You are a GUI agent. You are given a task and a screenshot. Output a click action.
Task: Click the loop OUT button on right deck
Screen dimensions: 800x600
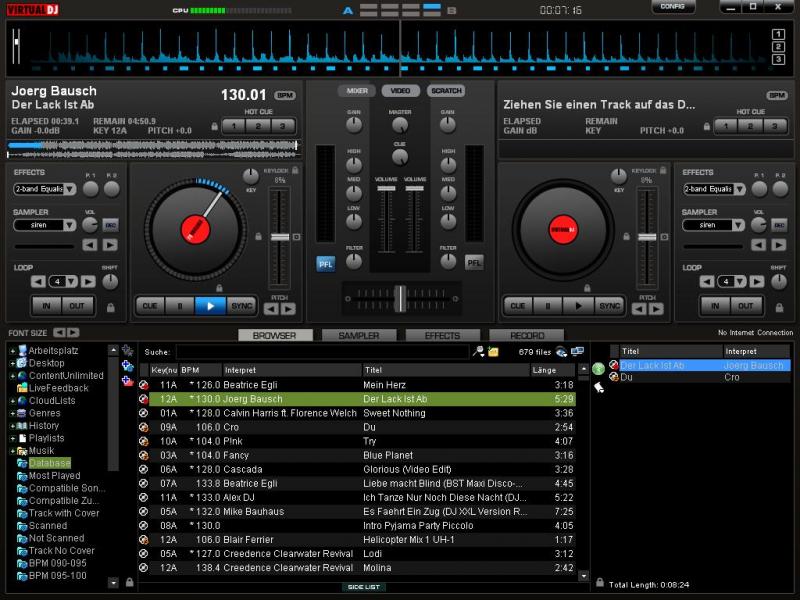point(745,306)
